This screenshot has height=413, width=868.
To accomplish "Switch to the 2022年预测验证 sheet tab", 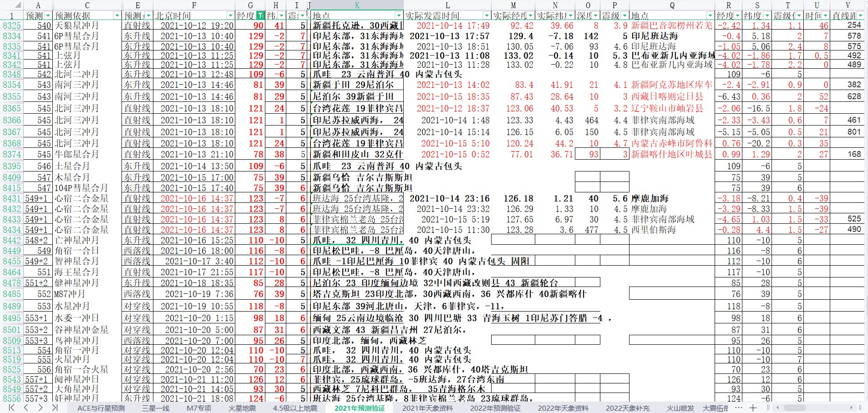I will click(495, 408).
